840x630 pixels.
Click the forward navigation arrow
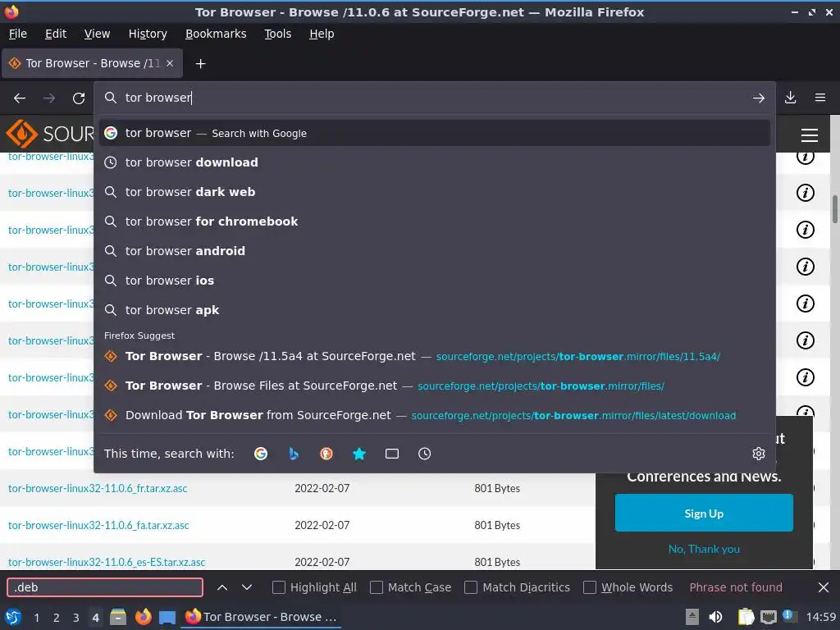49,98
